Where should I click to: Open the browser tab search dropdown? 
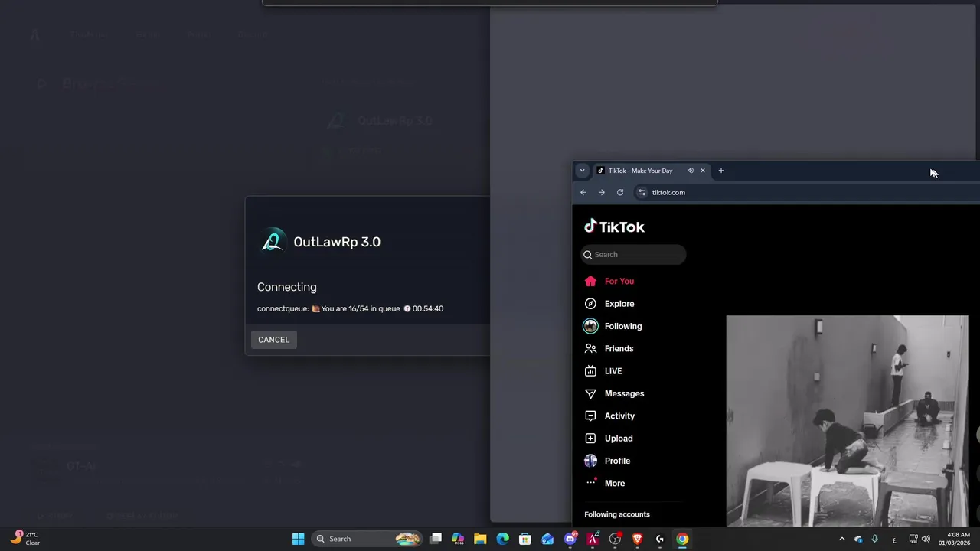click(x=583, y=171)
